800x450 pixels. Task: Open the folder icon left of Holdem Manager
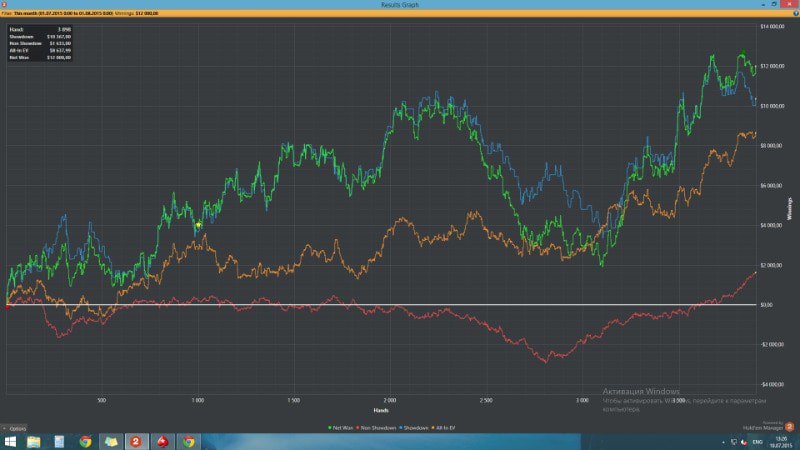pos(111,442)
